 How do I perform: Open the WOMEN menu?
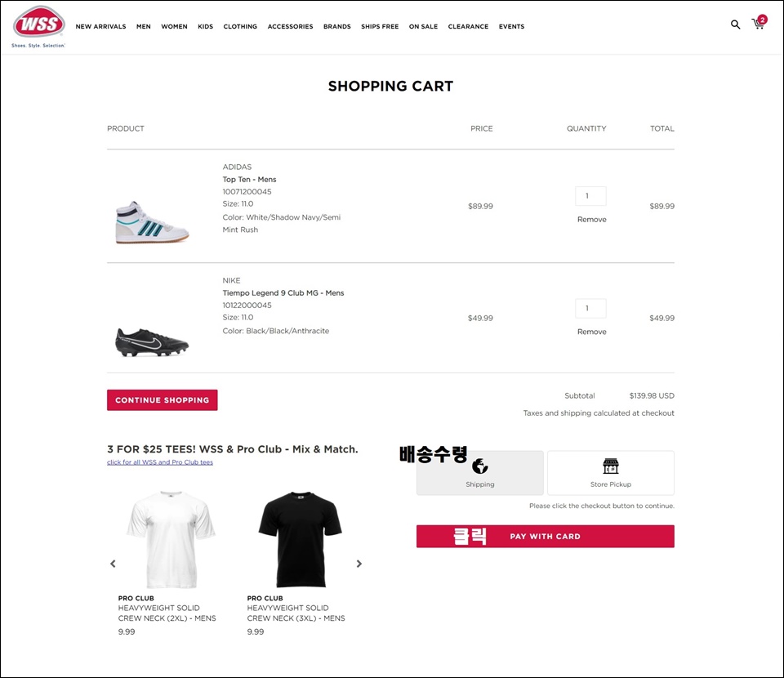[x=174, y=26]
